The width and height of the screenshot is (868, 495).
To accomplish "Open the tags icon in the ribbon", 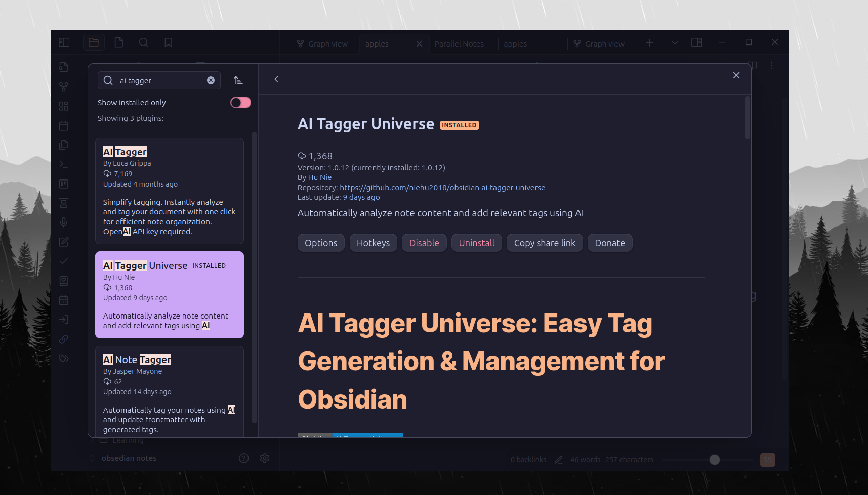I will tap(64, 358).
